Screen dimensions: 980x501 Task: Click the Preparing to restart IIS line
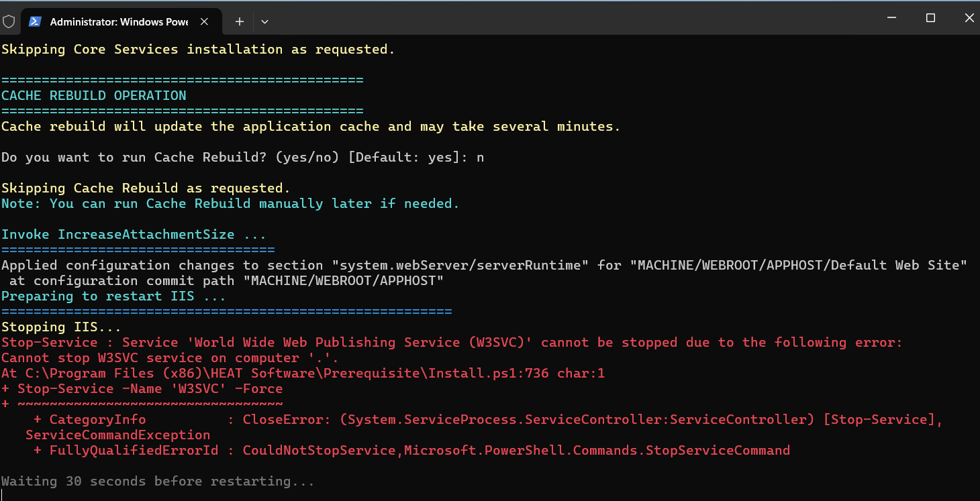click(113, 296)
